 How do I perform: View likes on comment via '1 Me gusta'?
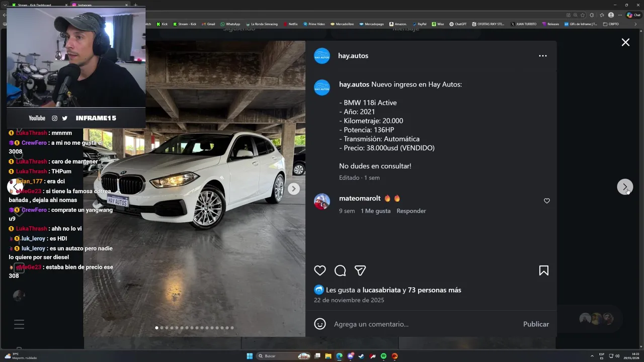point(375,211)
